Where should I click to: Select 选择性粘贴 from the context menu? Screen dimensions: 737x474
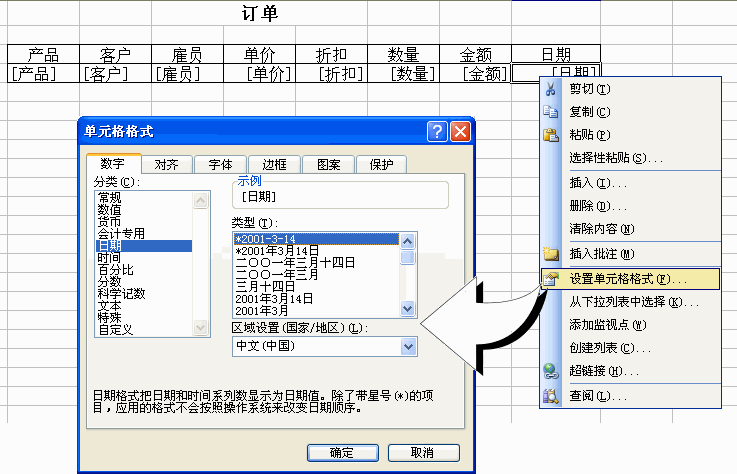616,158
